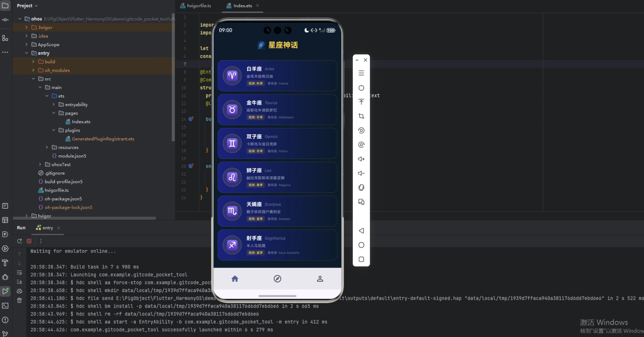
Task: Collapse the entry module node
Action: pos(27,53)
